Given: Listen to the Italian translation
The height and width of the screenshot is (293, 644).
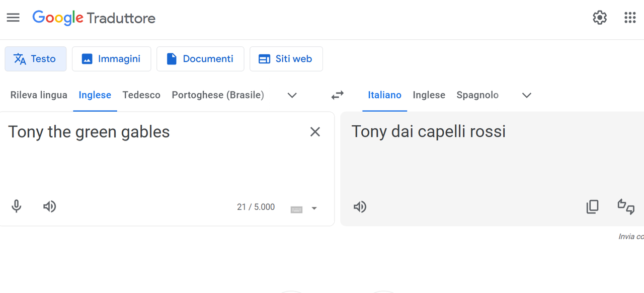Looking at the screenshot, I should [360, 207].
